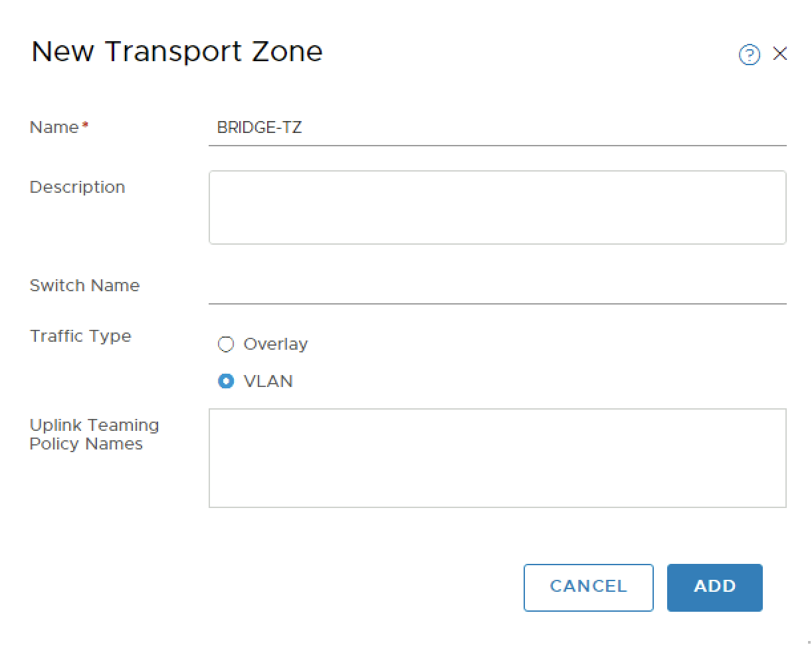
Task: Select the VLAN traffic type radio button
Action: pos(226,382)
